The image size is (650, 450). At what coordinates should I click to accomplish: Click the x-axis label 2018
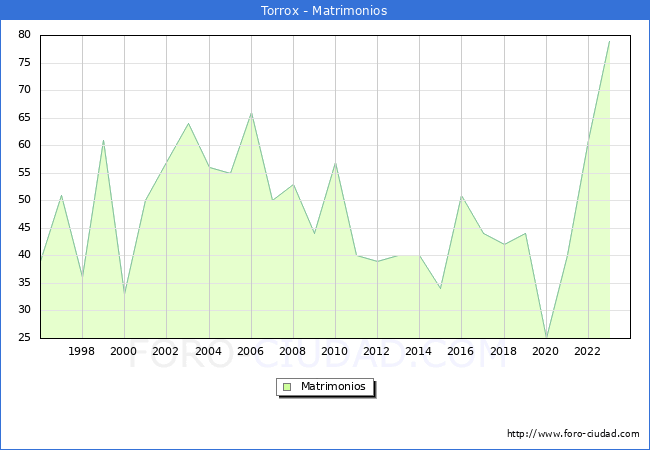(x=504, y=351)
